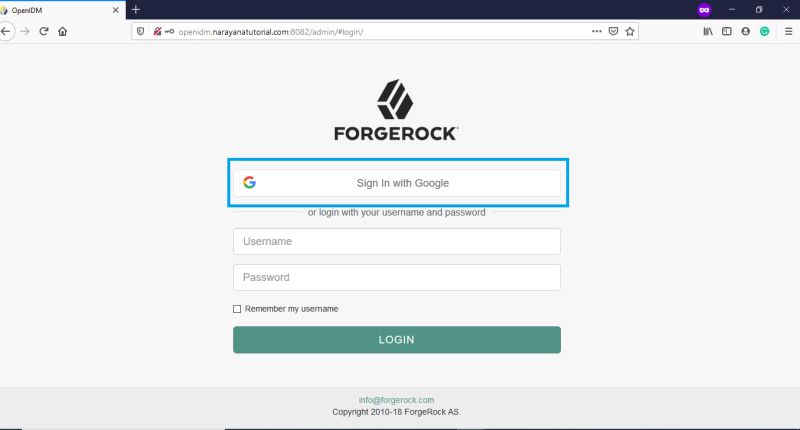Focus the Password field
800x430 pixels.
396,277
